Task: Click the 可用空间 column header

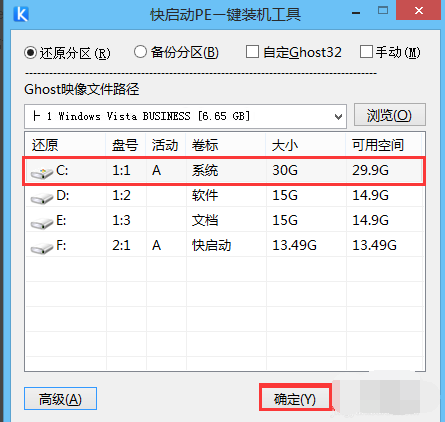Action: 378,145
